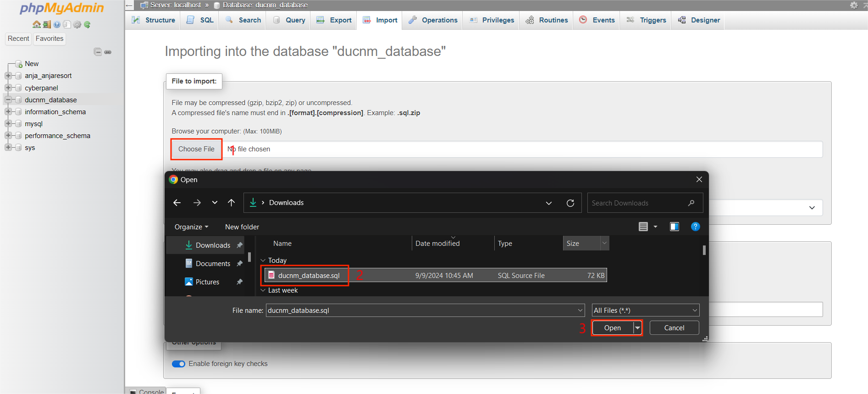Image resolution: width=868 pixels, height=394 pixels.
Task: Click the collapse all icon in navigation tree
Action: [98, 52]
